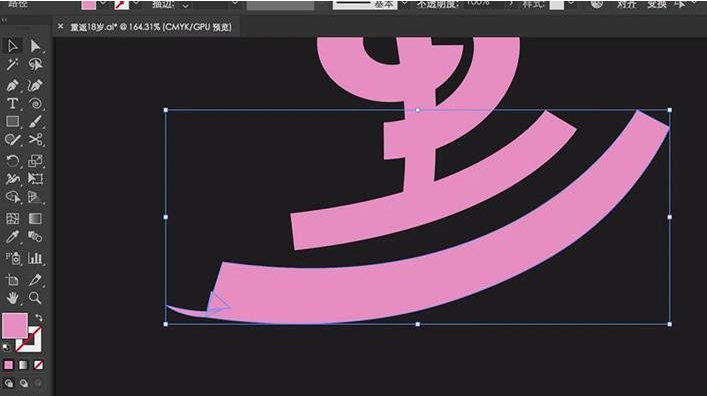Viewport: 707px width, 396px height.
Task: Select the Direct Selection tool
Action: coord(35,46)
